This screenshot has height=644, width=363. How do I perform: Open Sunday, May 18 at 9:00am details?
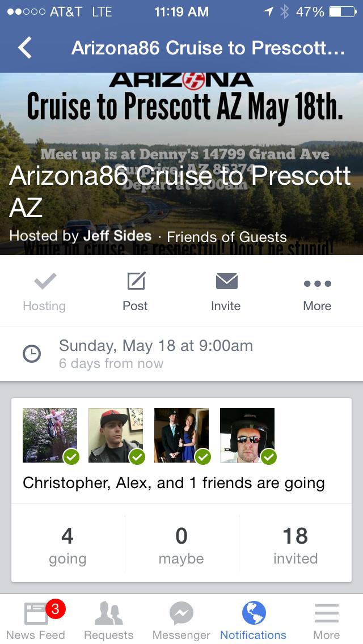point(156,346)
